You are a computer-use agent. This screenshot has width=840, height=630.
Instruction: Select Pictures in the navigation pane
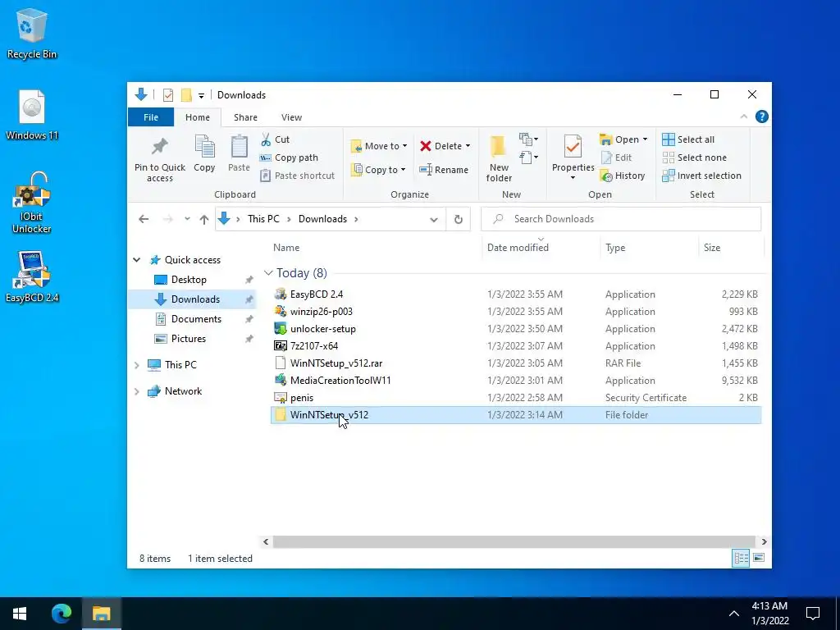click(x=188, y=339)
